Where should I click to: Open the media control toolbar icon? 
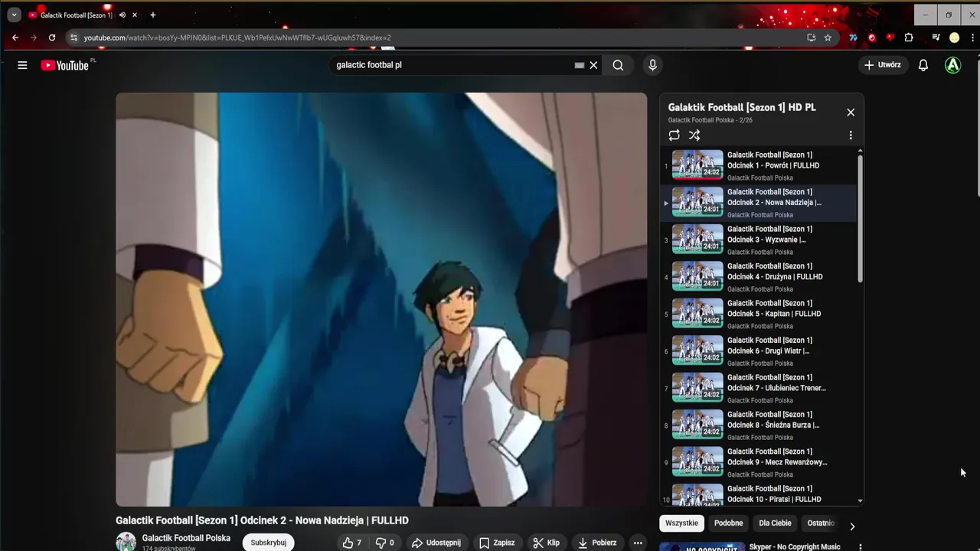pyautogui.click(x=936, y=37)
